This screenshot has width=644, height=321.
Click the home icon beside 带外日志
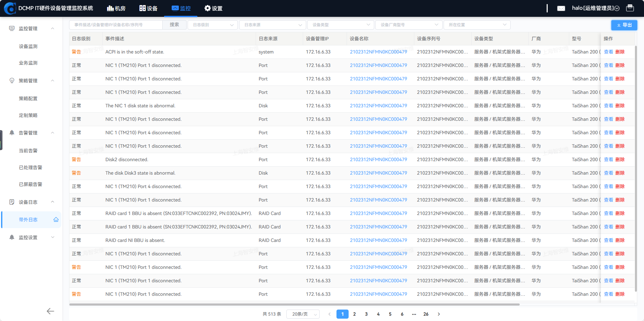tap(56, 220)
